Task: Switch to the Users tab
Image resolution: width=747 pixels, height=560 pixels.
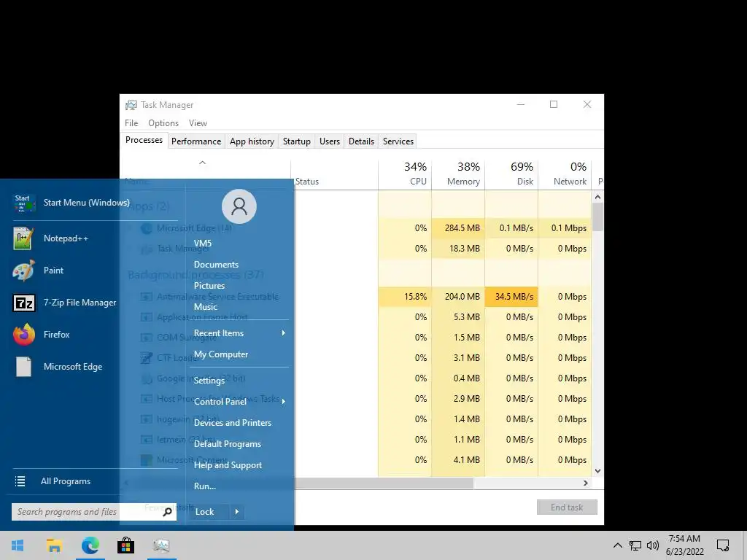Action: (330, 141)
